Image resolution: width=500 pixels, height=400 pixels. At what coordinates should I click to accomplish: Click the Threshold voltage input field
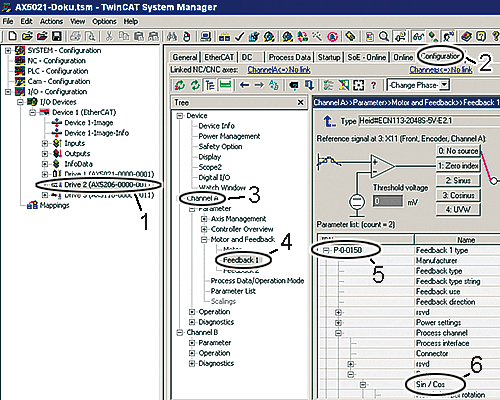point(388,201)
